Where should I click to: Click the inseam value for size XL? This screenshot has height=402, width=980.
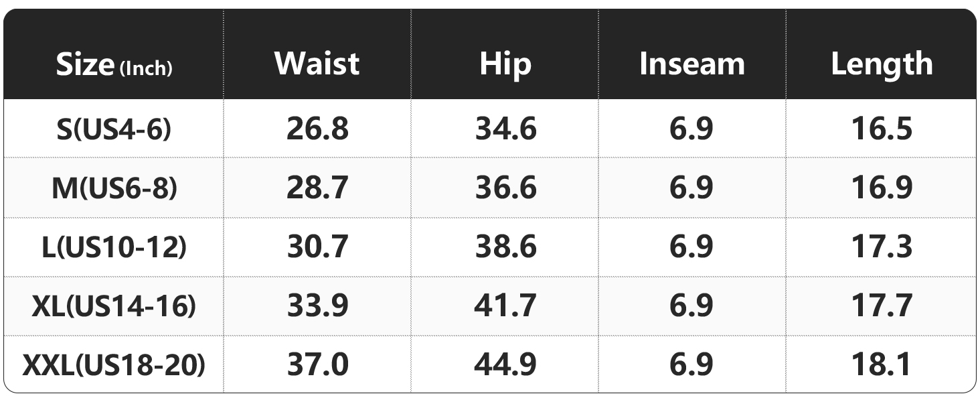[691, 306]
